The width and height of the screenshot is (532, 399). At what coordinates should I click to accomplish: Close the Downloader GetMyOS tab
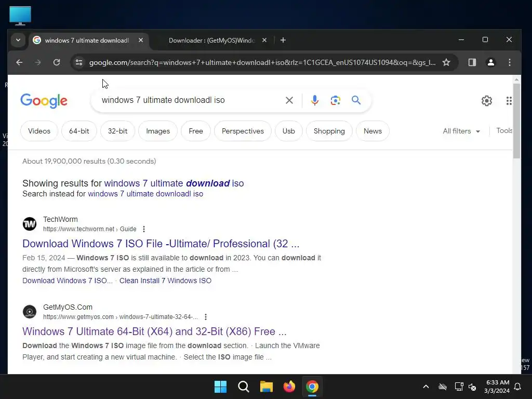264,41
